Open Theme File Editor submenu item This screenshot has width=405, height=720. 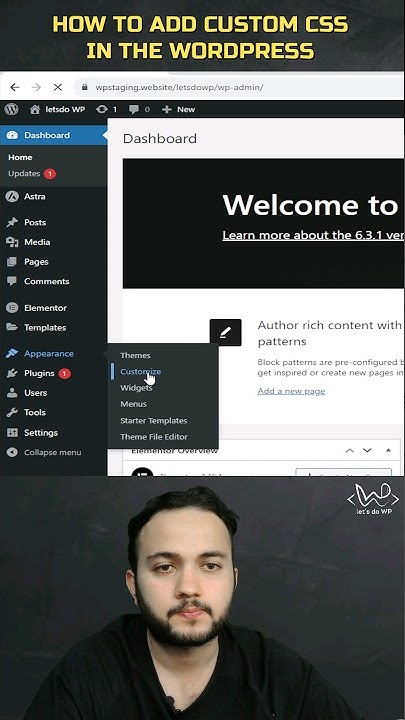pyautogui.click(x=154, y=437)
